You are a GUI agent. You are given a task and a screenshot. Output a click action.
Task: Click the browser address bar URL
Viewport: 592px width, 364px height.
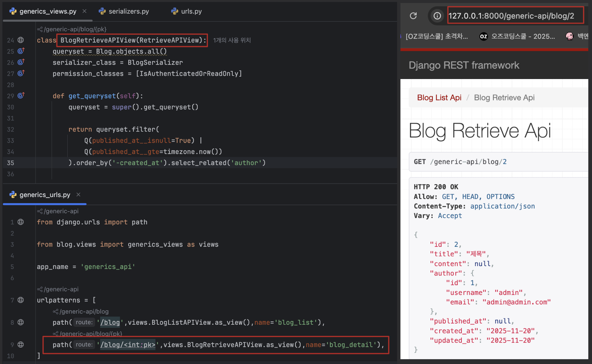[511, 16]
